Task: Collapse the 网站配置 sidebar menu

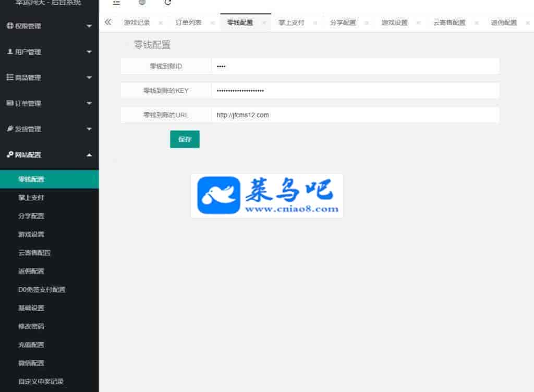Action: click(x=49, y=155)
